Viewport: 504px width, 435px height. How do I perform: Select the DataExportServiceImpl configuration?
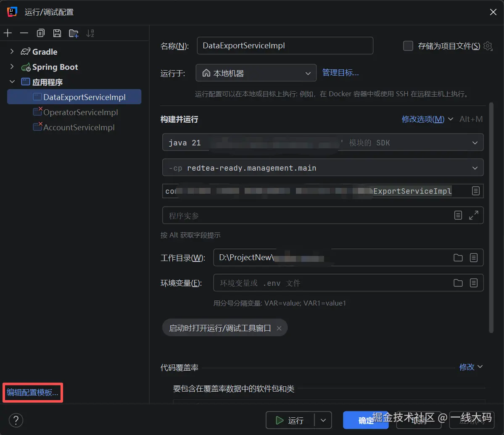click(74, 97)
